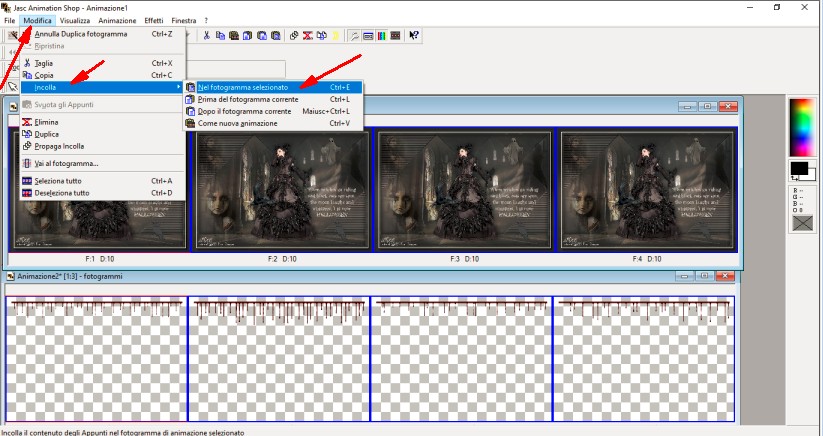The height and width of the screenshot is (436, 823).
Task: Click the filmstrip View Animation toolbar icon
Action: coord(396,35)
